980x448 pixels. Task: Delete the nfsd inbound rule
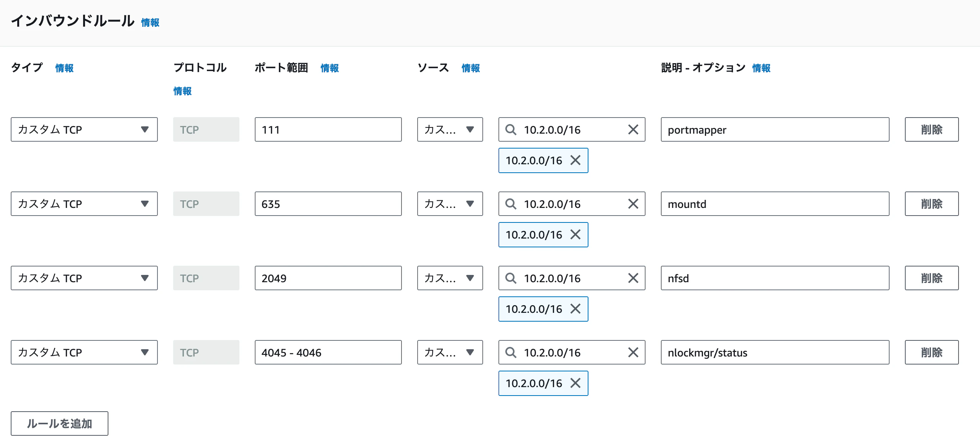tap(931, 278)
